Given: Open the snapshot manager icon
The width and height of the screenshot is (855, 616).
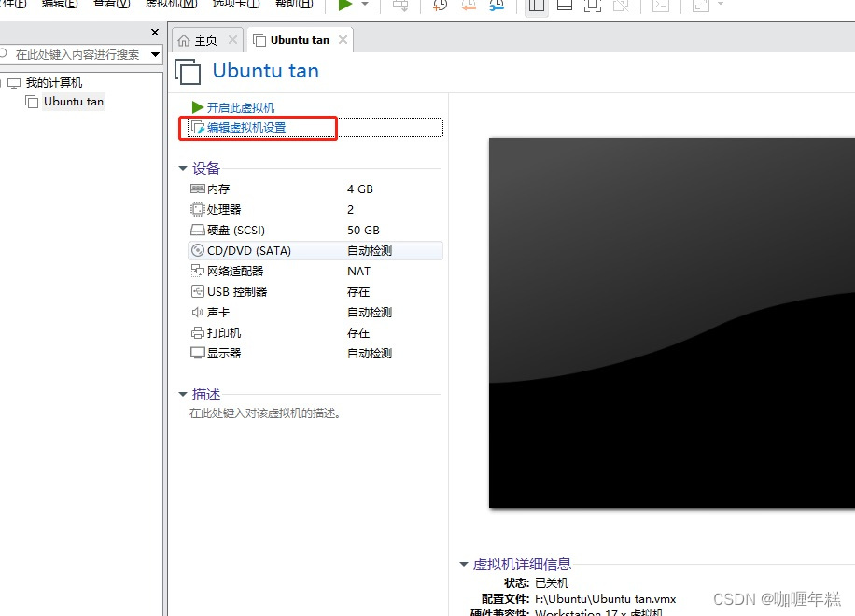Looking at the screenshot, I should click(498, 7).
